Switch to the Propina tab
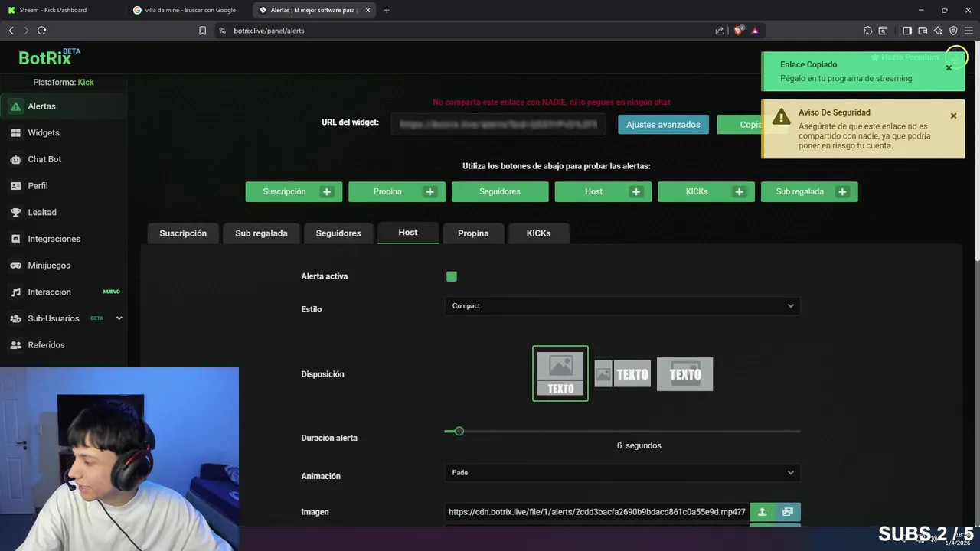Screen dimensions: 980x551 [x=473, y=233]
